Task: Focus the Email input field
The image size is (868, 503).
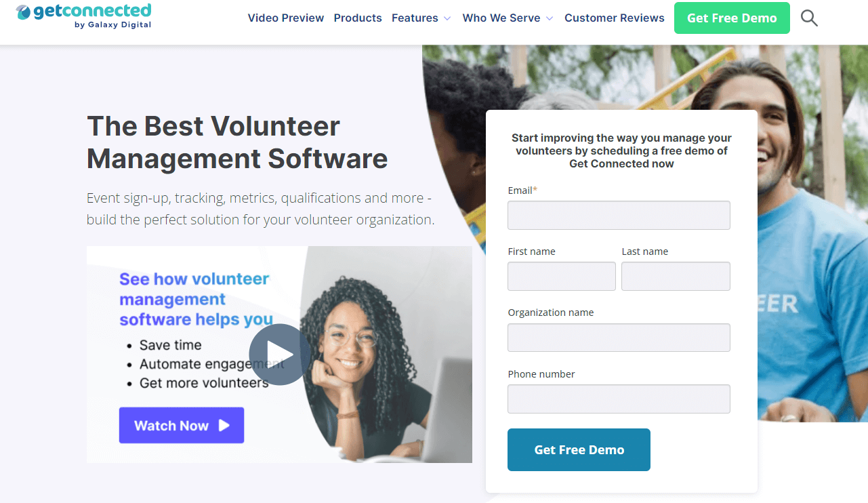Action: 619,215
